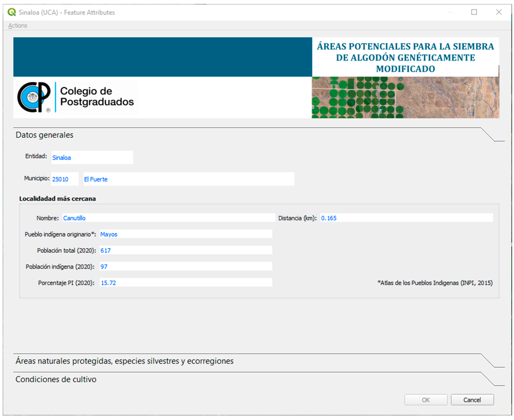Select the El Fuerte municipio name field
The image size is (514, 420).
click(x=189, y=179)
